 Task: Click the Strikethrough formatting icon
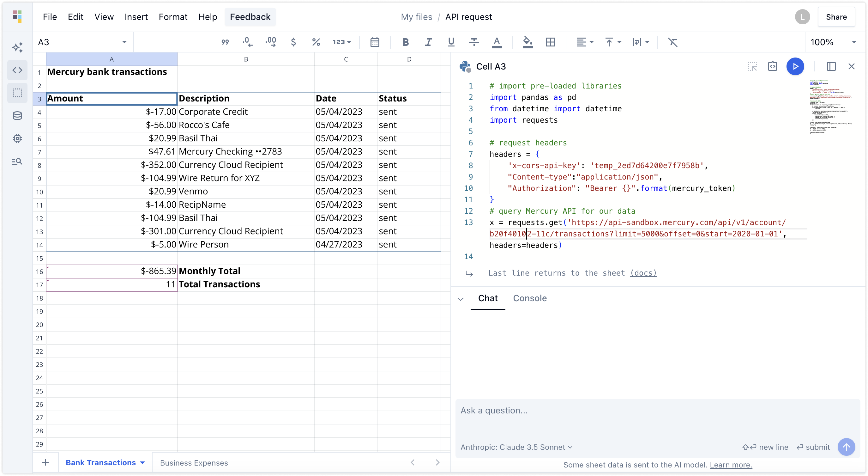[x=473, y=42]
